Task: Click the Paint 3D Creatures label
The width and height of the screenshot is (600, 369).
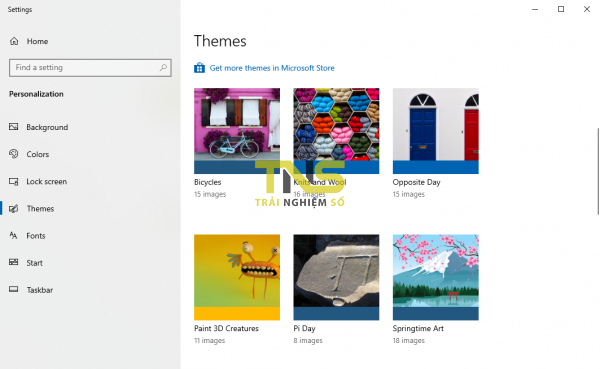Action: pos(226,328)
